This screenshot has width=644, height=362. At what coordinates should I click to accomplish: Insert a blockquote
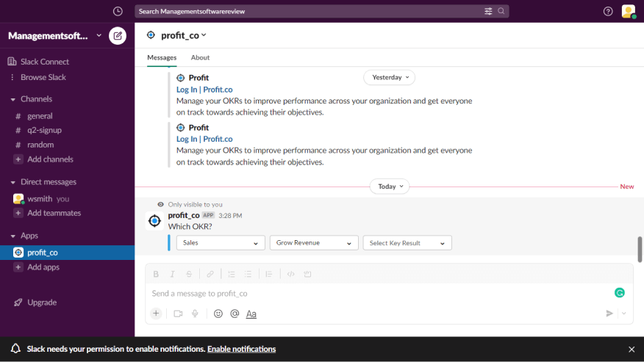tap(268, 274)
